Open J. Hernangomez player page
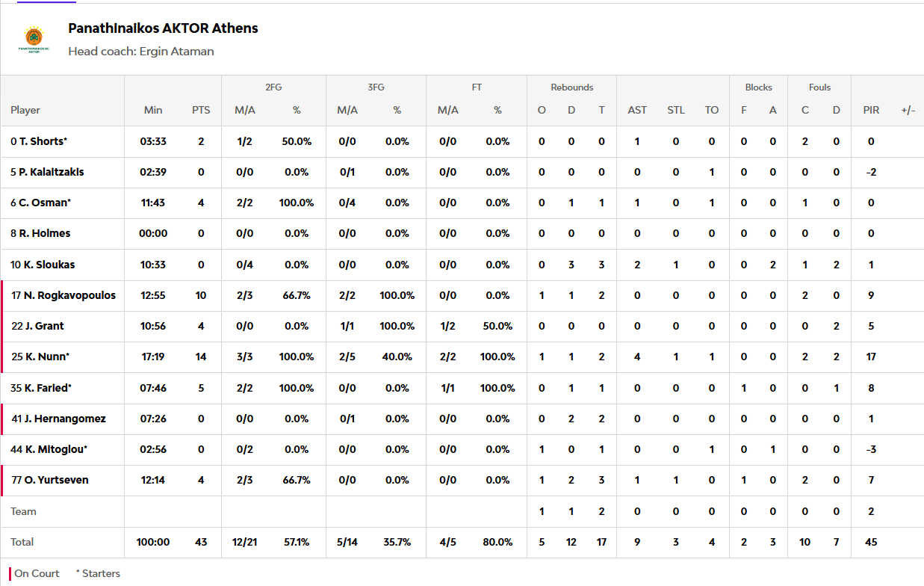 click(64, 419)
